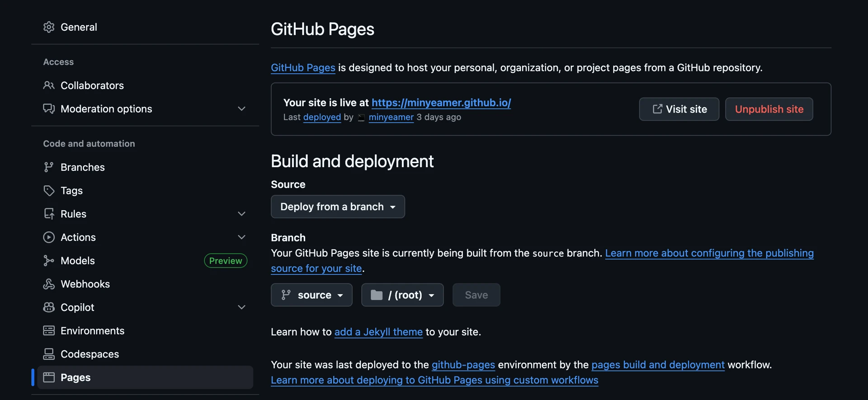
Task: Click the add a Jekyll theme link
Action: (x=378, y=332)
